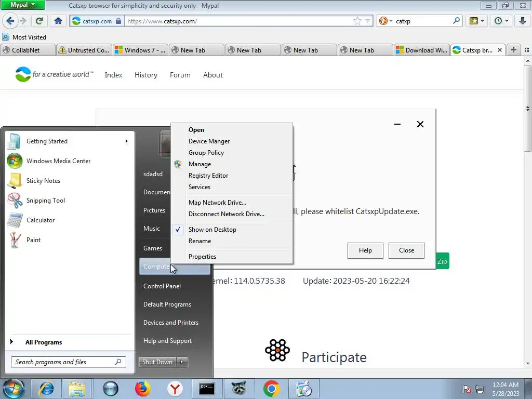Open the browser home page icon
The width and height of the screenshot is (532, 399).
pyautogui.click(x=58, y=21)
